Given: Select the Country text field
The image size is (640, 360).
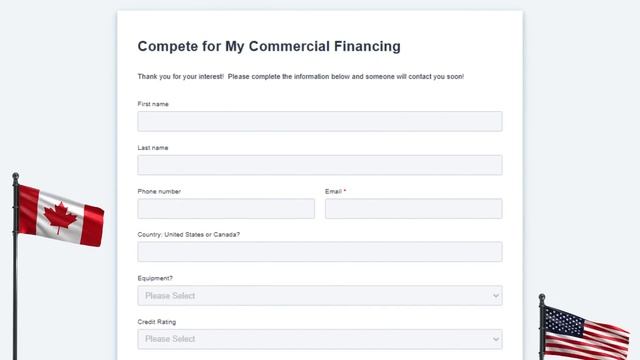Looking at the screenshot, I should [320, 252].
